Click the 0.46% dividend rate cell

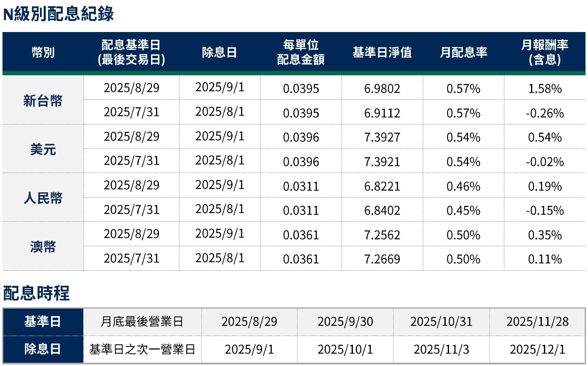pyautogui.click(x=463, y=186)
